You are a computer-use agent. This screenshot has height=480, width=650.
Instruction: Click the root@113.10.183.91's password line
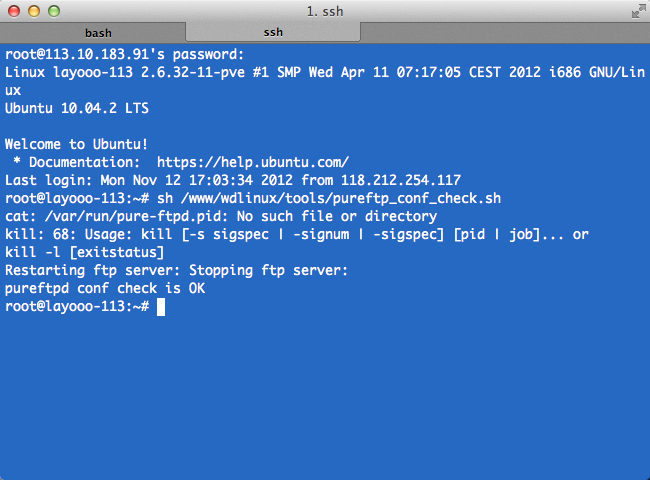(x=125, y=54)
